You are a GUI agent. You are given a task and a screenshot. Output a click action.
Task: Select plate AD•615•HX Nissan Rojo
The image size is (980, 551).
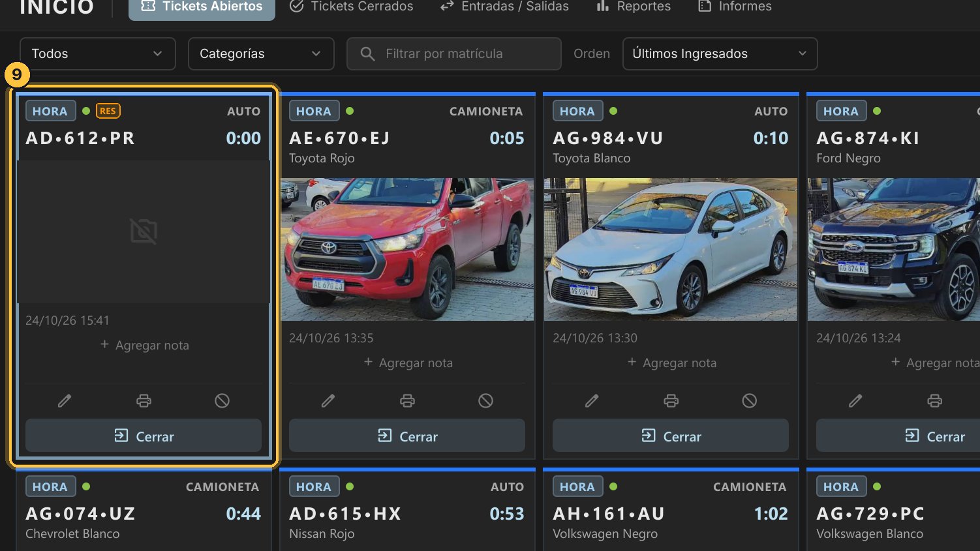click(345, 514)
